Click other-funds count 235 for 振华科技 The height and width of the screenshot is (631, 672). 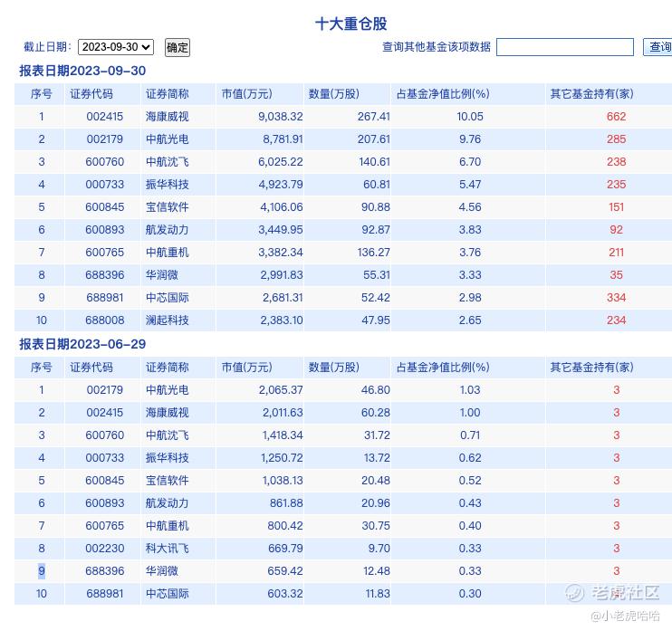[x=616, y=185]
